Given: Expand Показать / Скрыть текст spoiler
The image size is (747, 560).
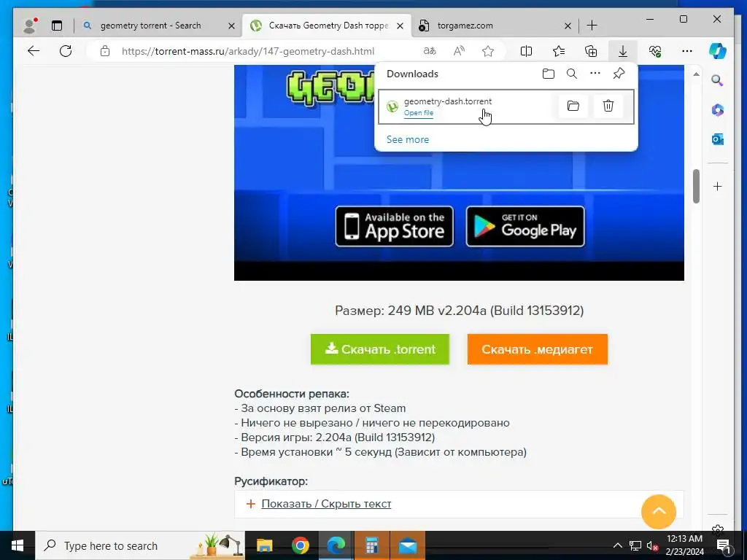Looking at the screenshot, I should (326, 504).
